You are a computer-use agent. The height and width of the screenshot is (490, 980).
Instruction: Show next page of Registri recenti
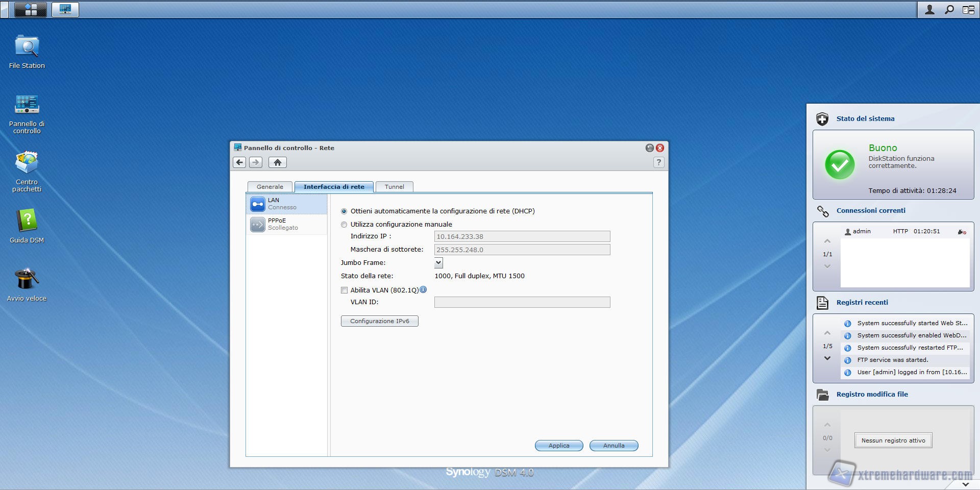coord(827,358)
